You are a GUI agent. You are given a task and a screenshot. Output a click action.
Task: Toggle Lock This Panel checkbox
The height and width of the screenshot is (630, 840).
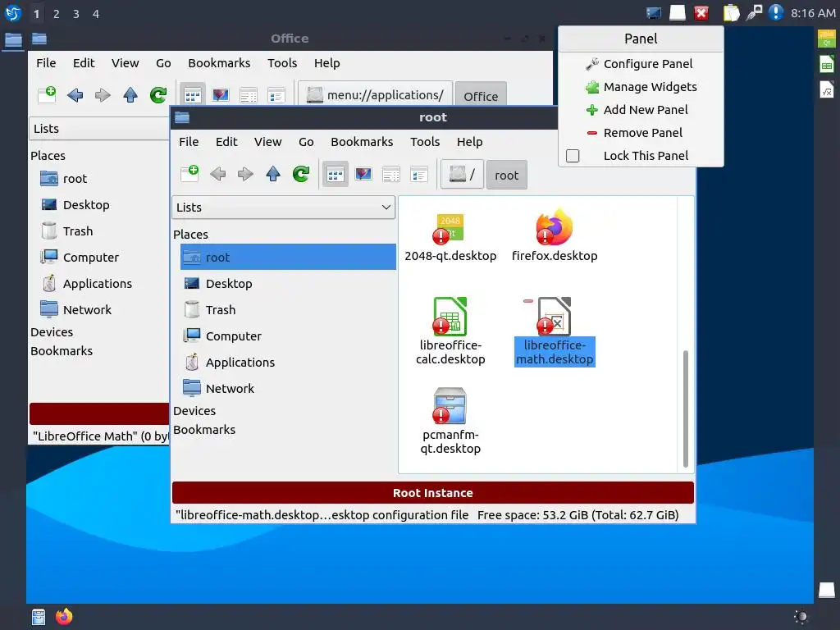(573, 156)
